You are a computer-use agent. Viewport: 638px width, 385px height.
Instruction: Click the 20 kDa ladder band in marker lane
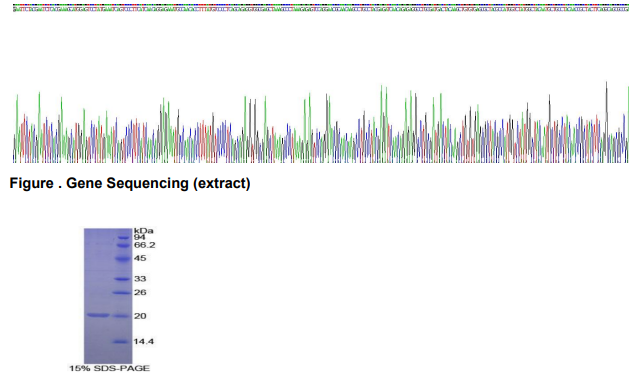click(121, 316)
